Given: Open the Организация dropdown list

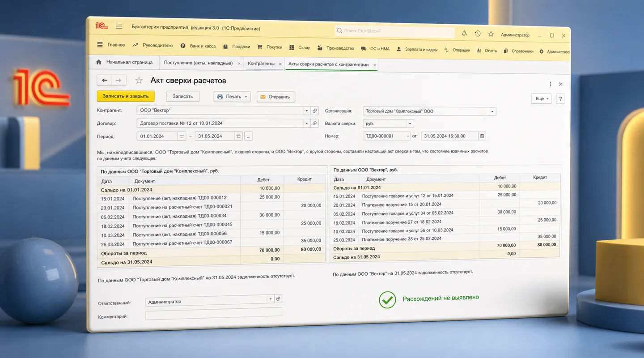Looking at the screenshot, I should [492, 111].
